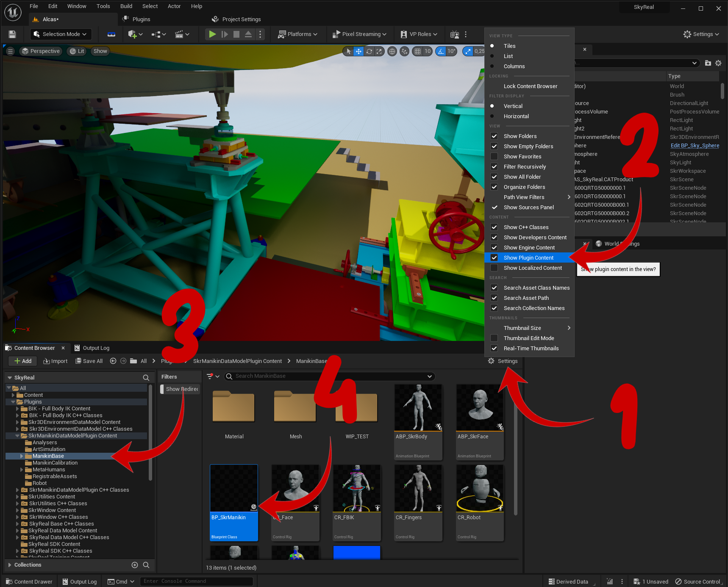This screenshot has height=587, width=728.
Task: Click the Content Browser history back arrow
Action: point(113,361)
